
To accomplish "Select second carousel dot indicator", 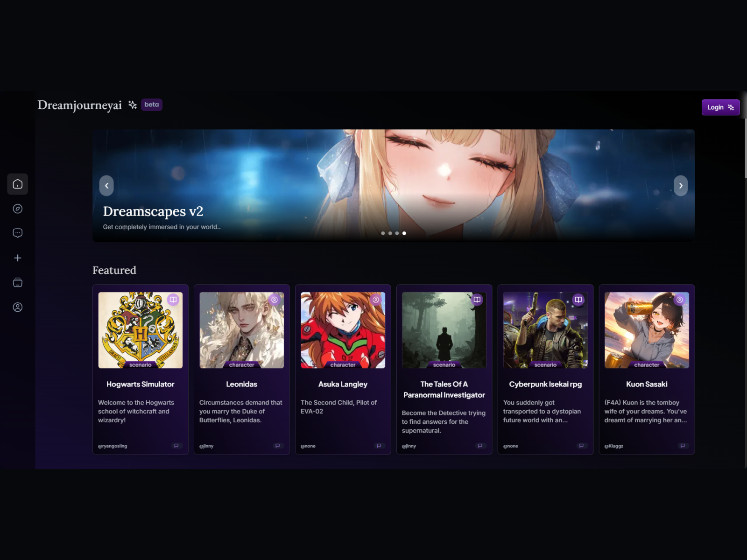I will [x=390, y=233].
